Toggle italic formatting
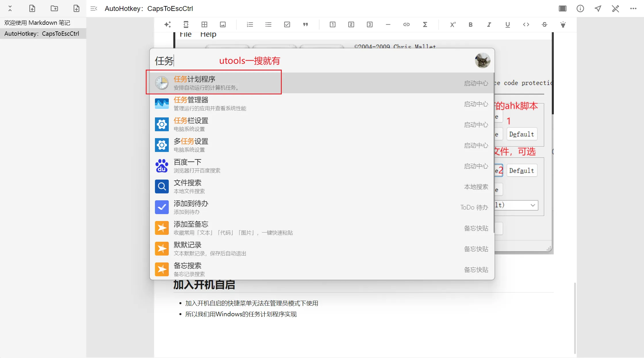 pos(489,24)
